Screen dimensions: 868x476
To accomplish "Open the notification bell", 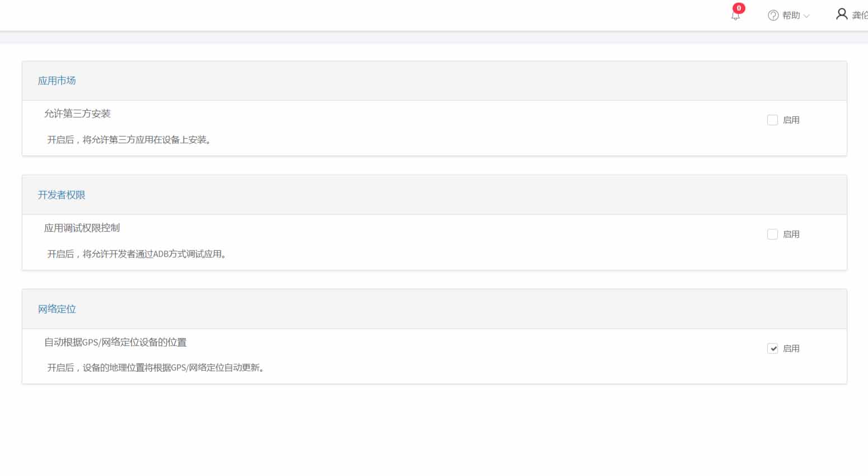I will (x=735, y=16).
